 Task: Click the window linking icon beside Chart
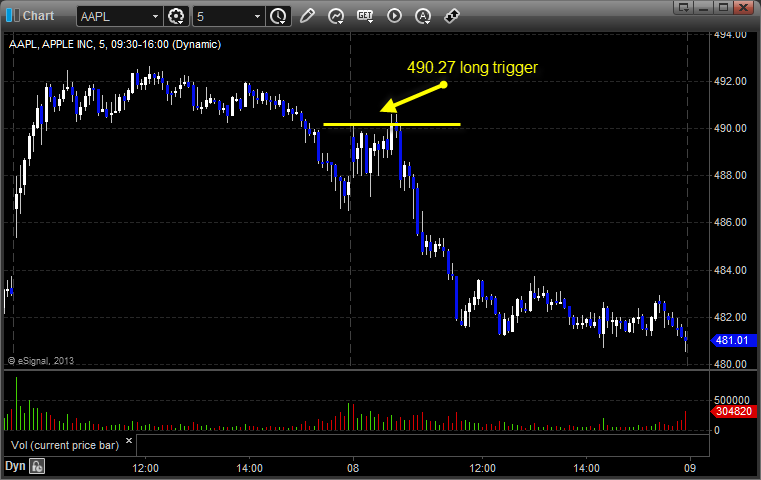click(13, 16)
